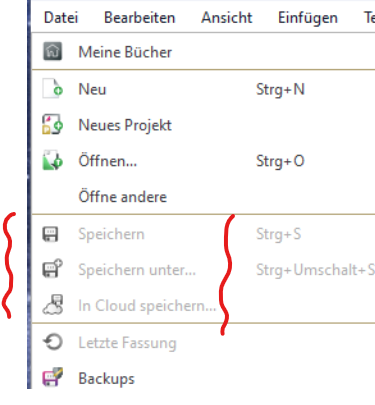Open the Datei menu
Image resolution: width=375 pixels, height=405 pixels.
[61, 17]
